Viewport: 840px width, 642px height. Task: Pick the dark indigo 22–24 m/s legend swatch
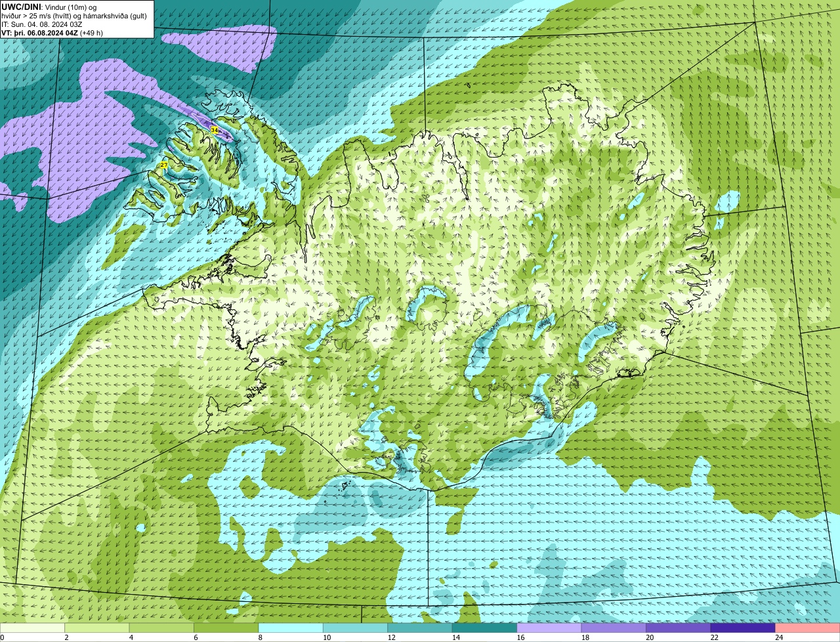[x=743, y=628]
